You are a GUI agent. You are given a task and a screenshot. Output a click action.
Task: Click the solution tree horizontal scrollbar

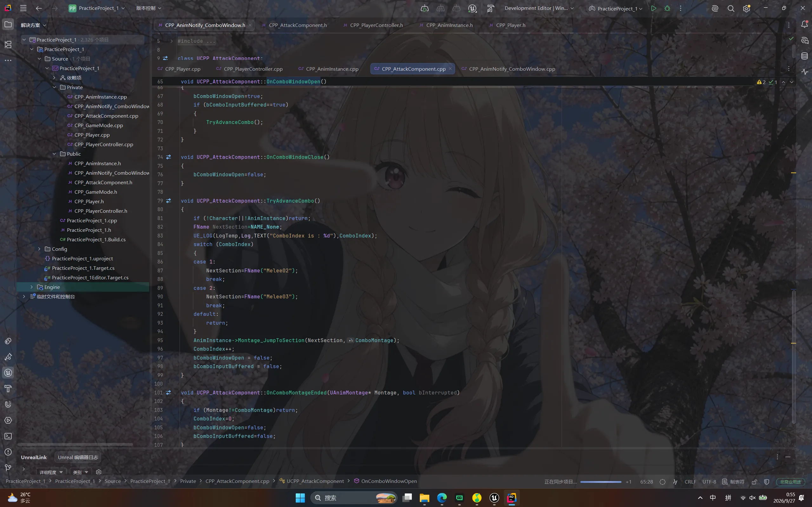tap(76, 445)
